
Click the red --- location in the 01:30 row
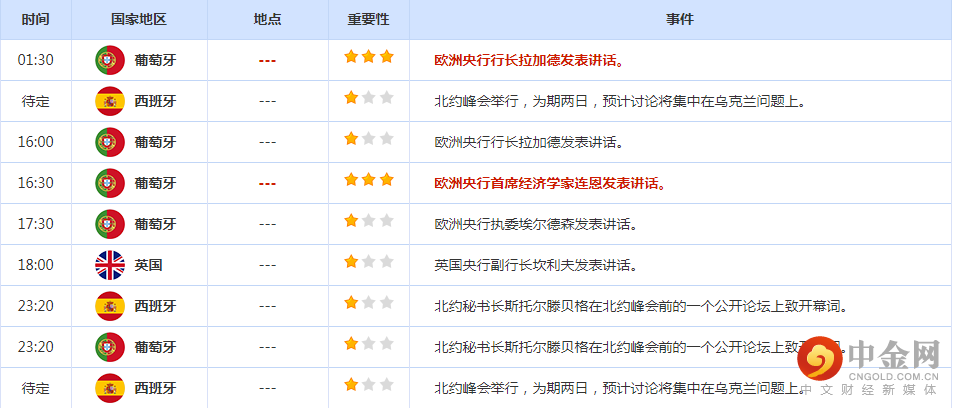click(x=267, y=61)
